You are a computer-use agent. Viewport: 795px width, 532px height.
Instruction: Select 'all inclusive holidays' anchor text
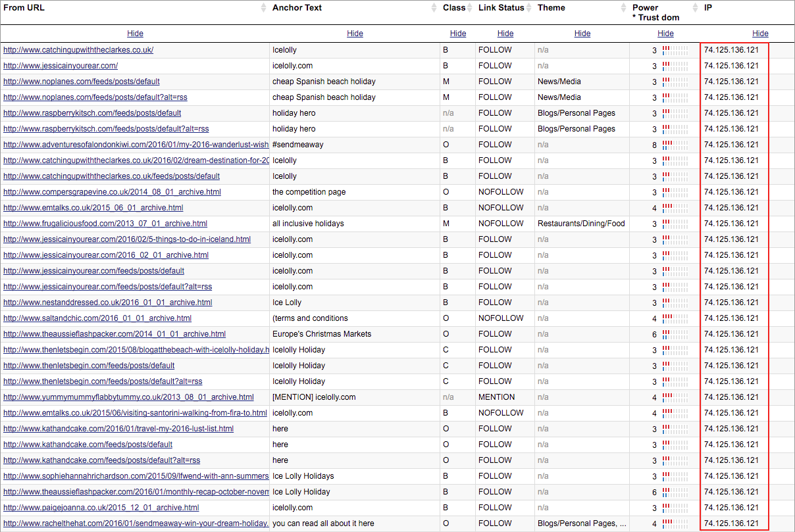(308, 224)
